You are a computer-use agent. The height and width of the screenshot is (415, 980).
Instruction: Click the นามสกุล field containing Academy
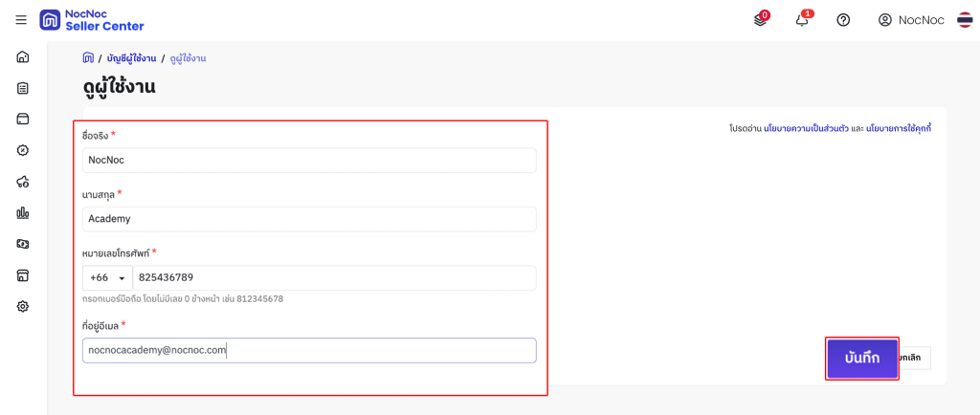(x=309, y=219)
